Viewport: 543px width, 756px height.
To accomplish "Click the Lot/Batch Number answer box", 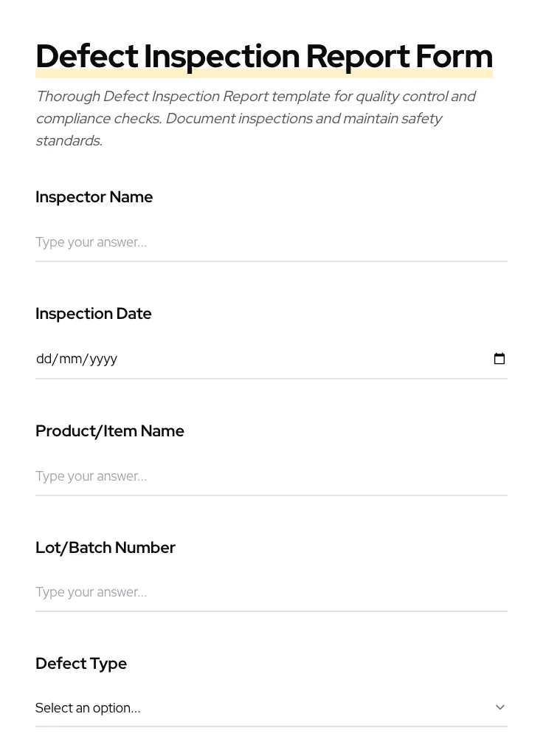I will [x=271, y=592].
